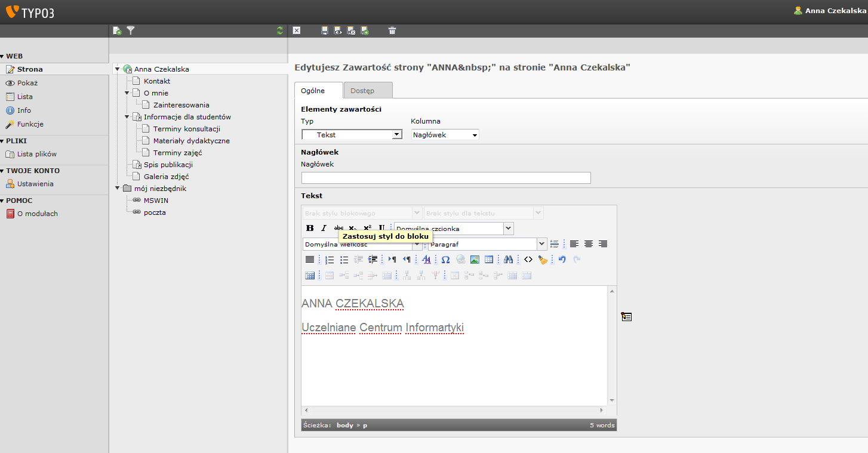Toggle table borders display

click(310, 275)
